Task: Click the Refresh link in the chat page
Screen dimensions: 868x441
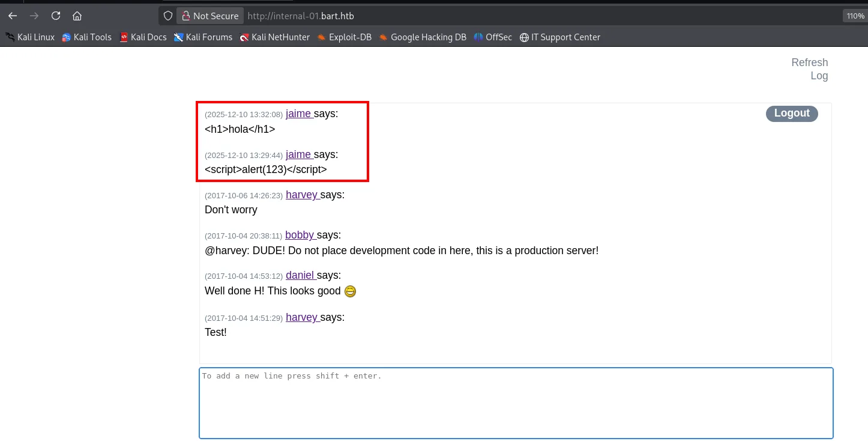Action: pyautogui.click(x=809, y=62)
